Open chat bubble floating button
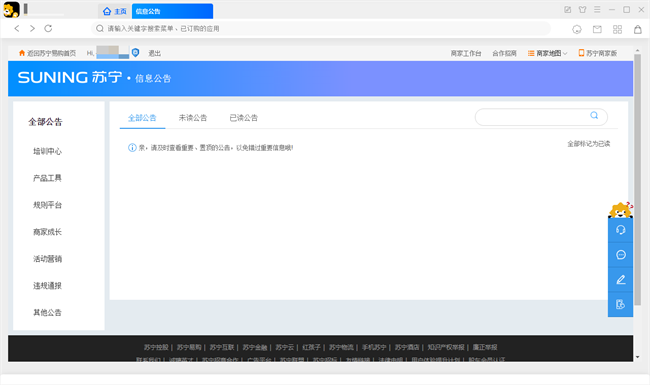Viewport: 650px width, 385px height. pos(621,255)
